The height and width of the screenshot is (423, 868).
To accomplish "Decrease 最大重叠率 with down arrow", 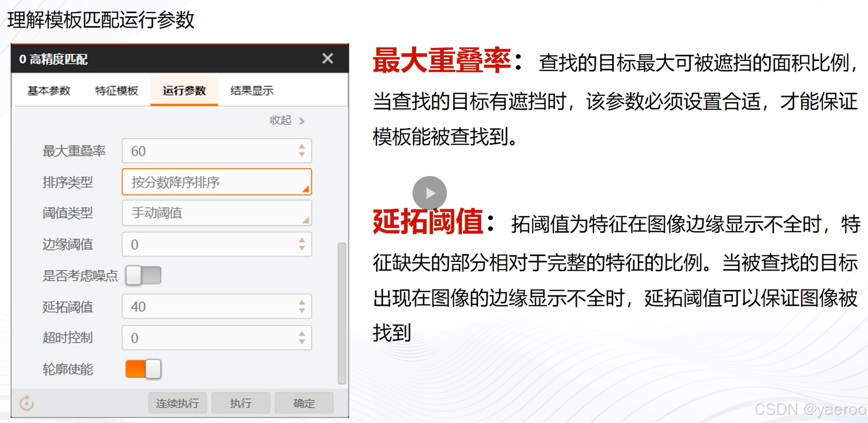I will 302,155.
